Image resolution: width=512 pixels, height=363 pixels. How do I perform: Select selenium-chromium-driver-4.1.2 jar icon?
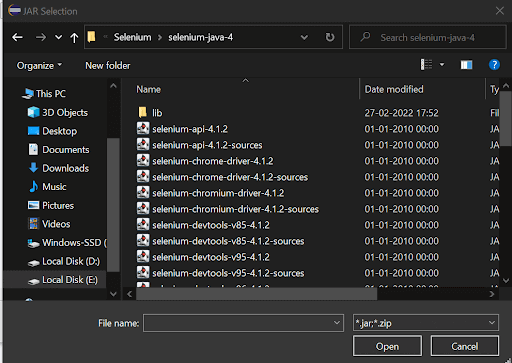coord(143,192)
